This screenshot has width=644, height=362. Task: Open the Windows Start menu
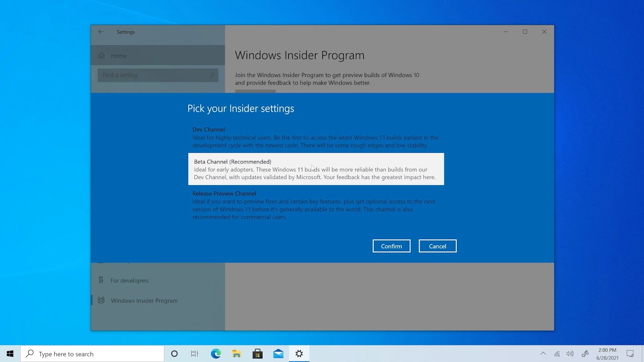click(10, 354)
